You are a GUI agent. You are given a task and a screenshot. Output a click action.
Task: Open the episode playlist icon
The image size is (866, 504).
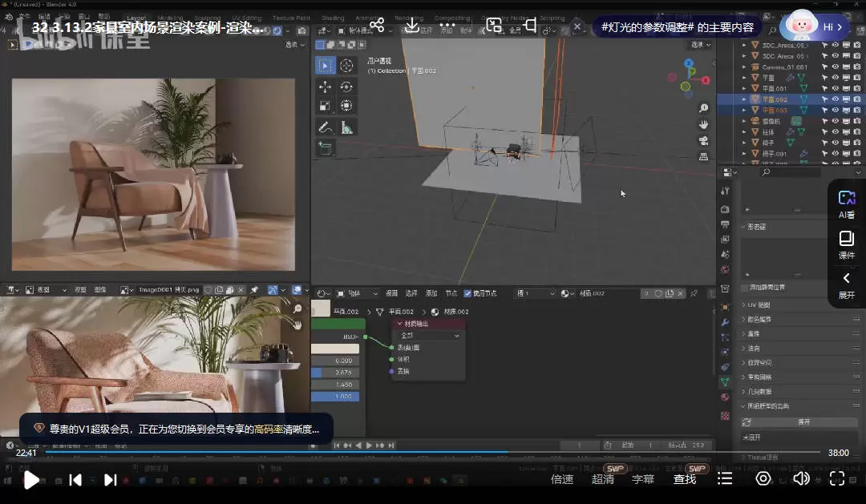[x=725, y=478]
